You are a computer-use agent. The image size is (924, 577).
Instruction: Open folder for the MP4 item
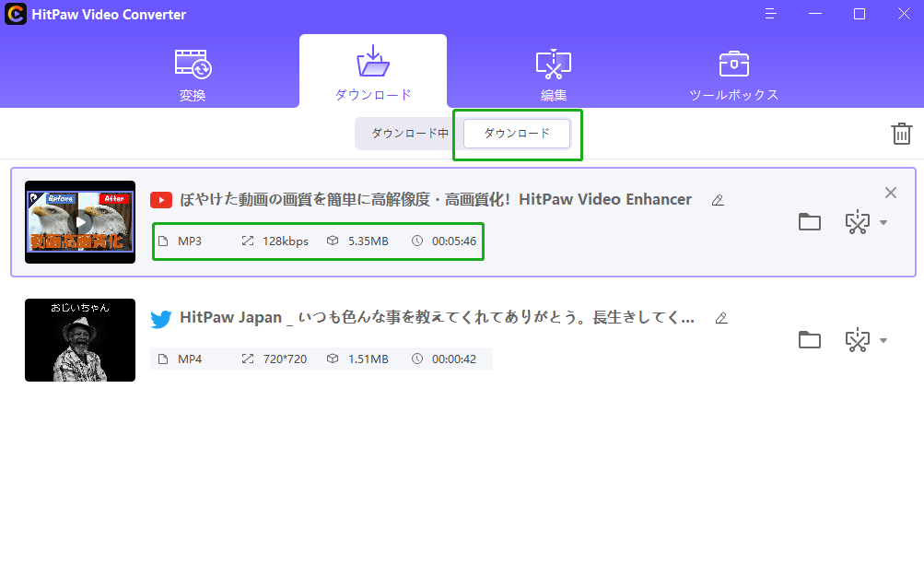[x=810, y=340]
